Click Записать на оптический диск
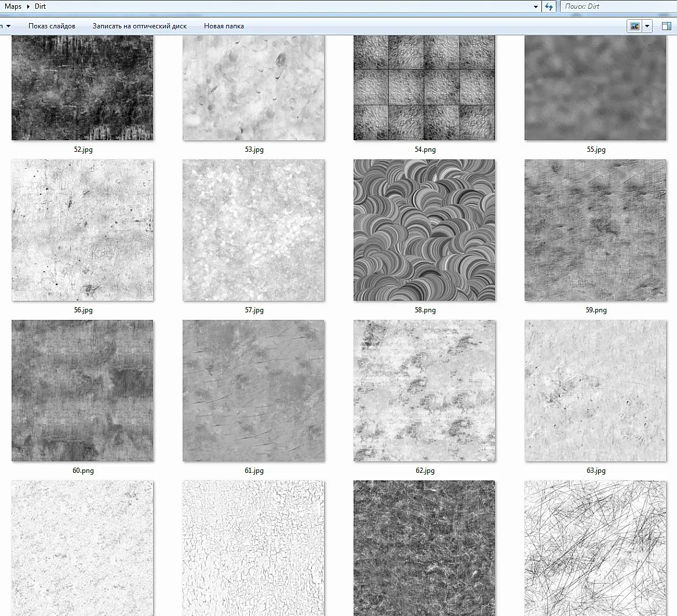This screenshot has width=677, height=616. coord(139,26)
